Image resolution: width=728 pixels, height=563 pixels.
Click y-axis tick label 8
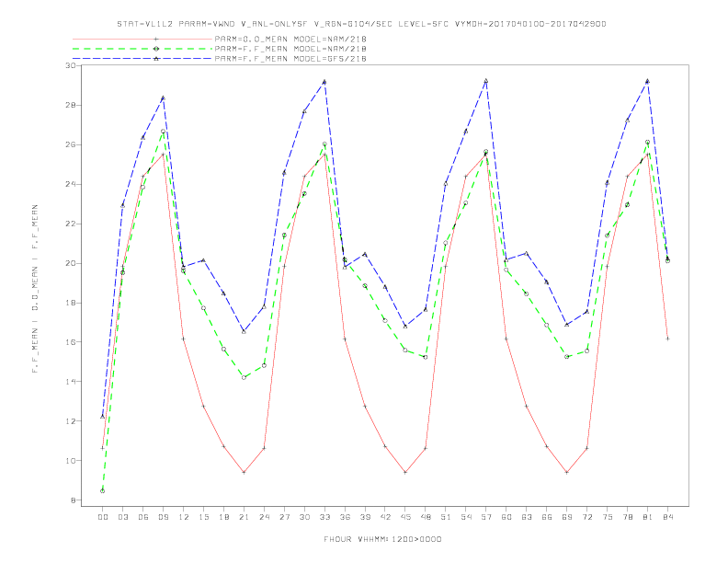(73, 500)
